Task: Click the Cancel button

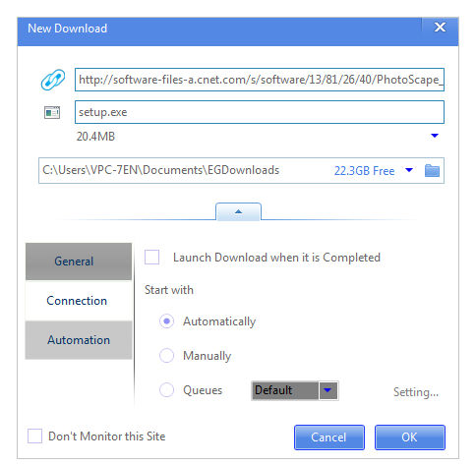Action: tap(329, 437)
